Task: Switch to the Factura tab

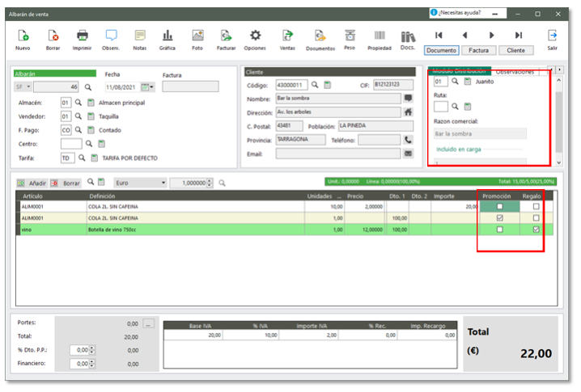Action: coord(479,50)
